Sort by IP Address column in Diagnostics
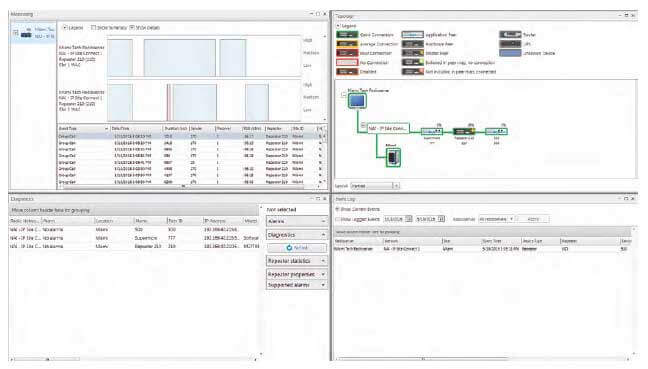 (x=222, y=221)
